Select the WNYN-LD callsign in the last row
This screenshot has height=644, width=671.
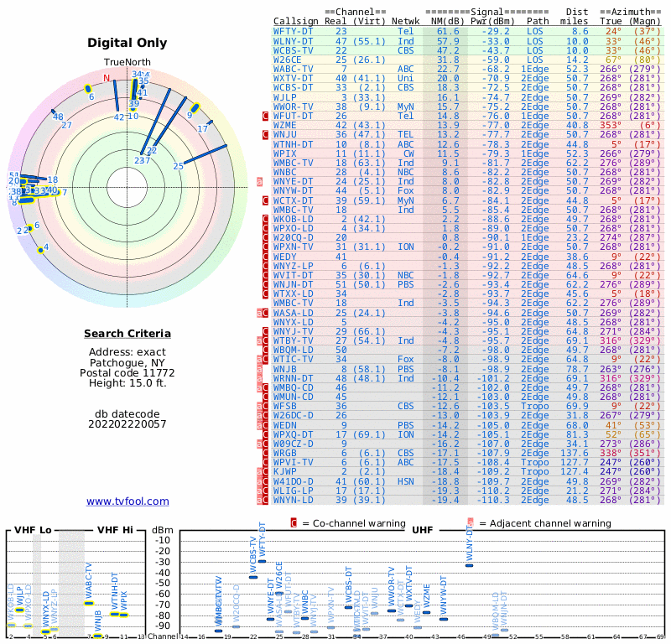pos(293,500)
